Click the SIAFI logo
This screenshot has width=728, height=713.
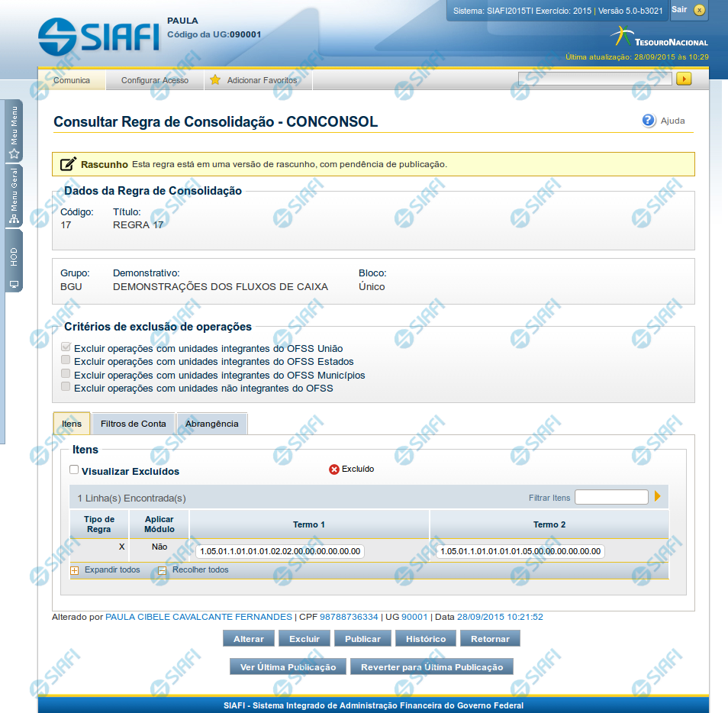[x=98, y=36]
